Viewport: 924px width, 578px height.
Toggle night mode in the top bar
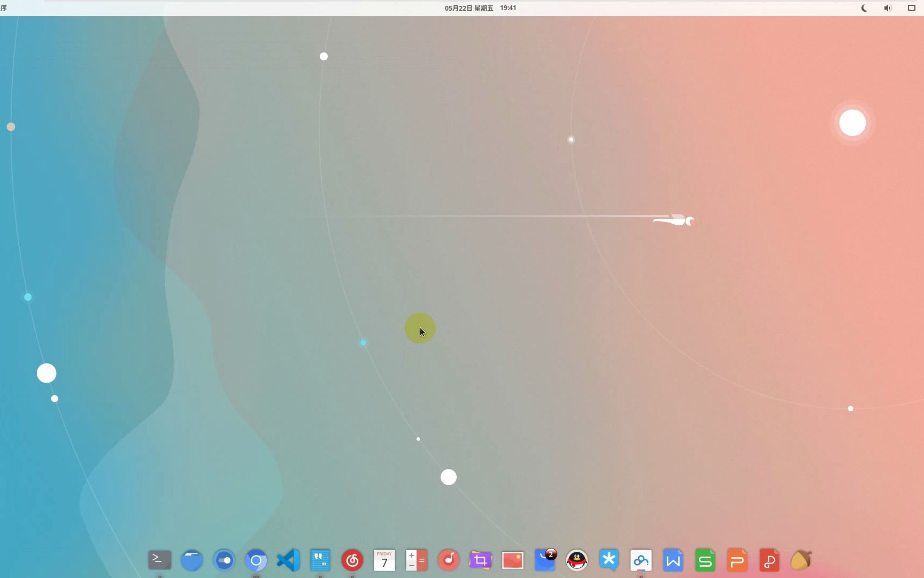point(865,8)
